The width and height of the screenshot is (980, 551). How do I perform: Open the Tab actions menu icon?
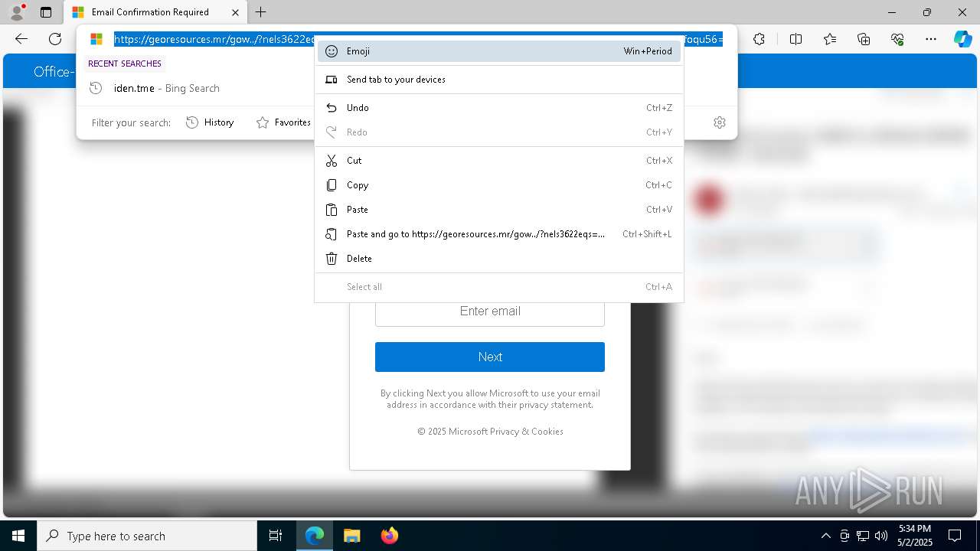(x=46, y=12)
